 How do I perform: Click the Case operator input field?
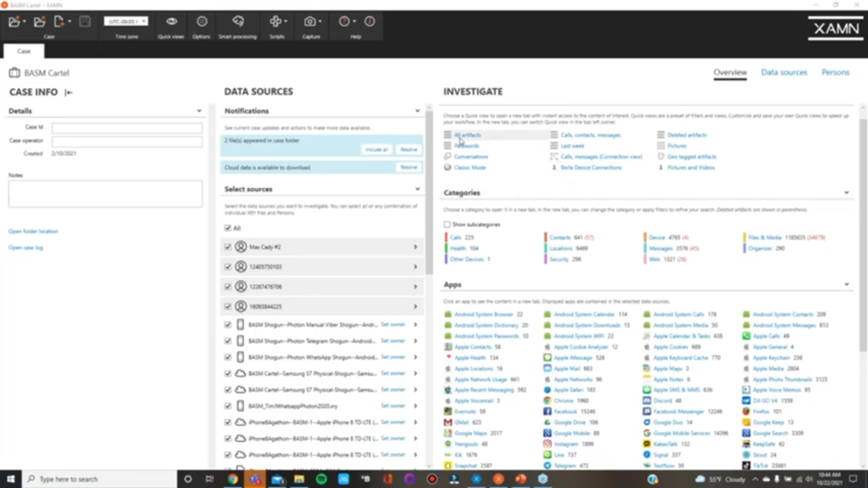coord(127,141)
